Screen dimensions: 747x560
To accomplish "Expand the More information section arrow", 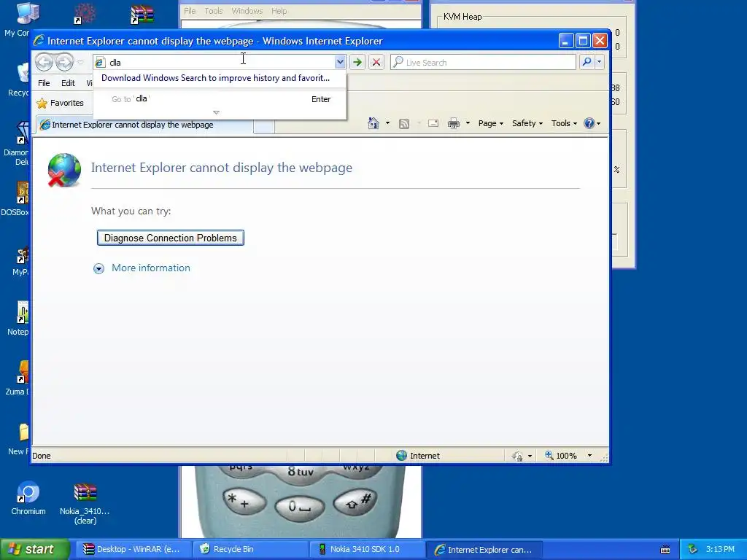I will (x=98, y=268).
